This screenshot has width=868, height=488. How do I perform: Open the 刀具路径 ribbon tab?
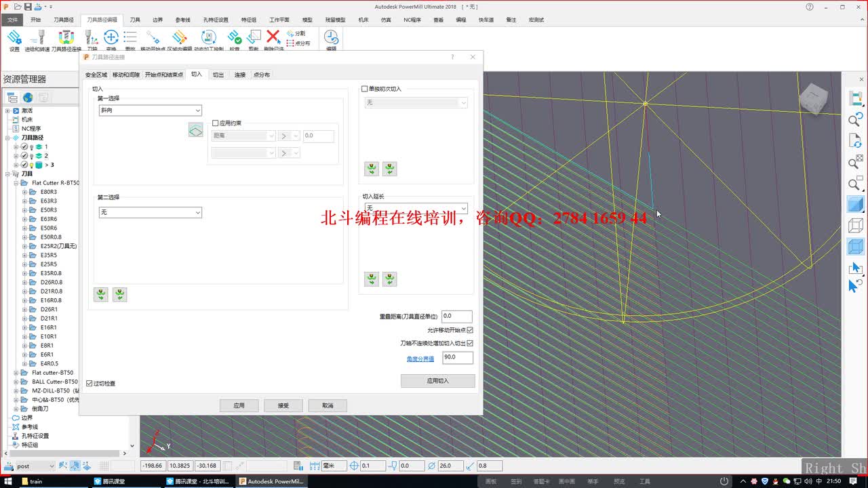[x=64, y=20]
